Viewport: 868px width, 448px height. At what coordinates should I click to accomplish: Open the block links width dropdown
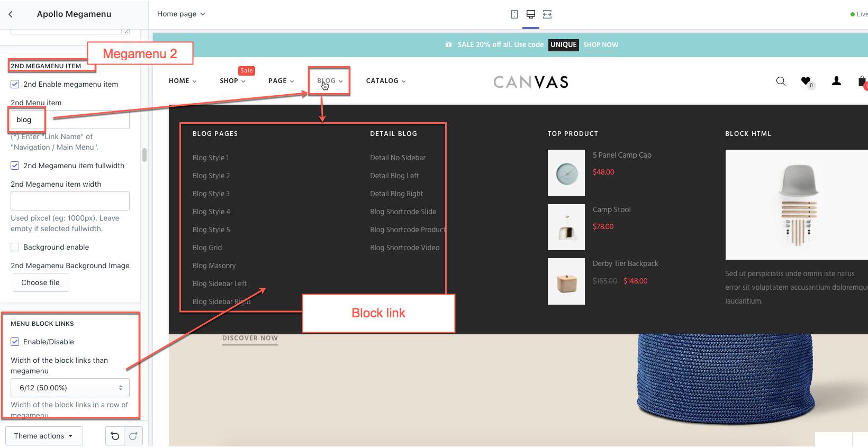click(70, 388)
